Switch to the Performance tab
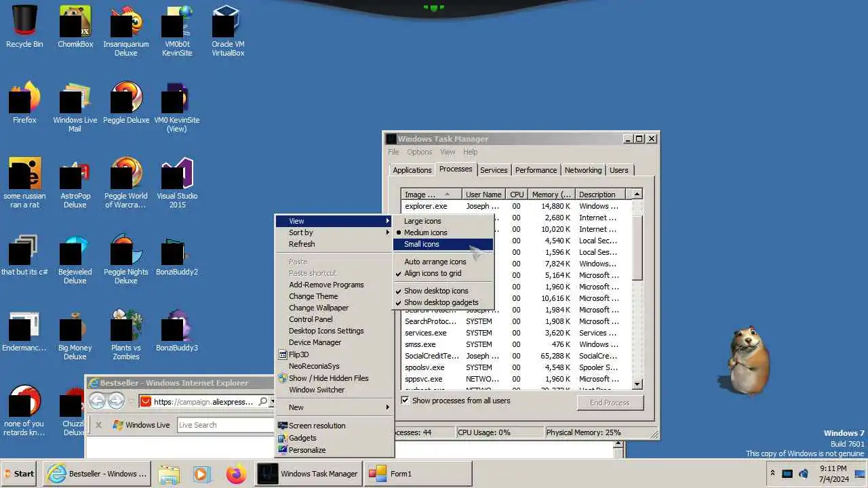The width and height of the screenshot is (868, 488). pos(536,170)
